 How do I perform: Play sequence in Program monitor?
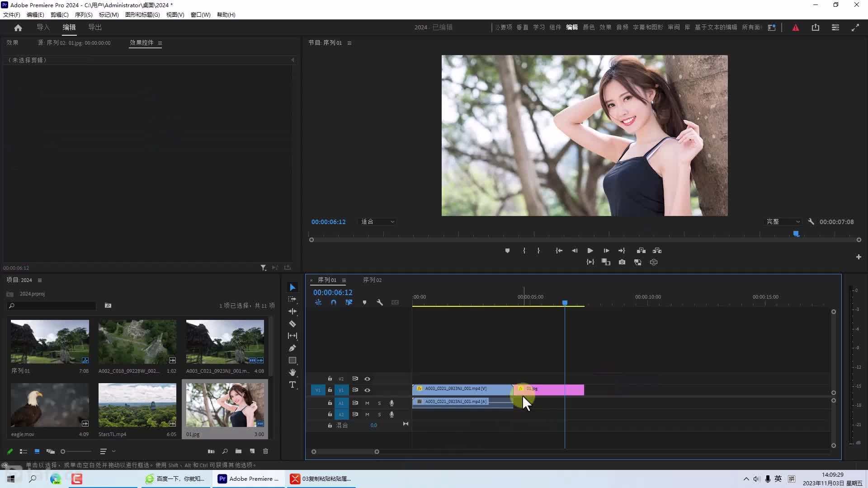(x=590, y=250)
